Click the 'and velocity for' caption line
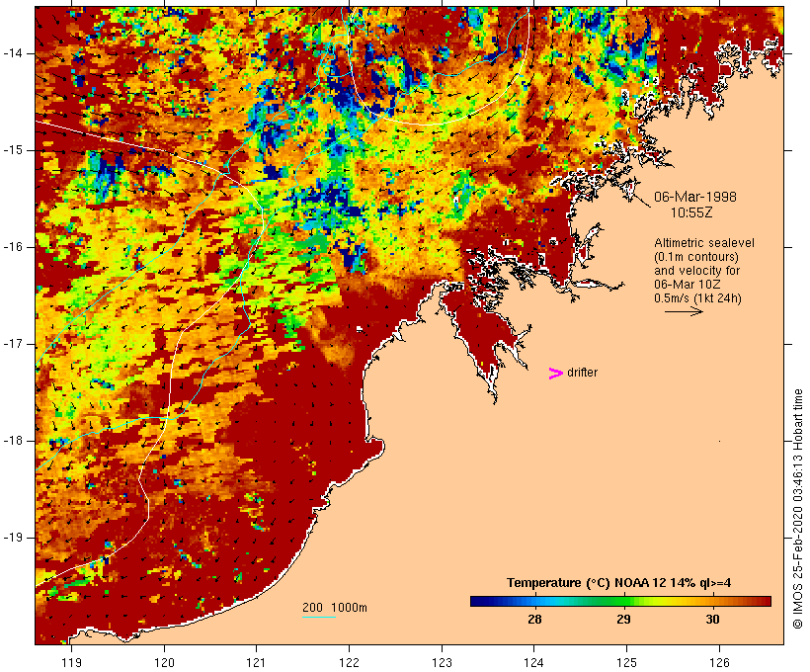This screenshot has width=810, height=672. coord(696,271)
